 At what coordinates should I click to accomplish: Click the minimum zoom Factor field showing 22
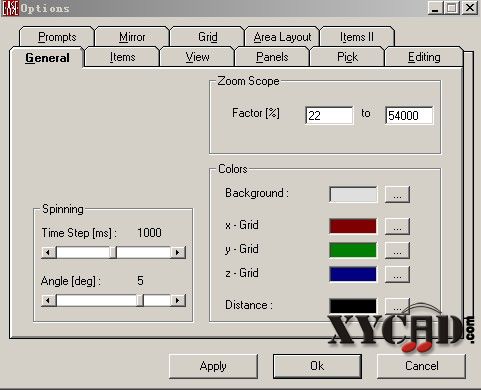coord(329,115)
